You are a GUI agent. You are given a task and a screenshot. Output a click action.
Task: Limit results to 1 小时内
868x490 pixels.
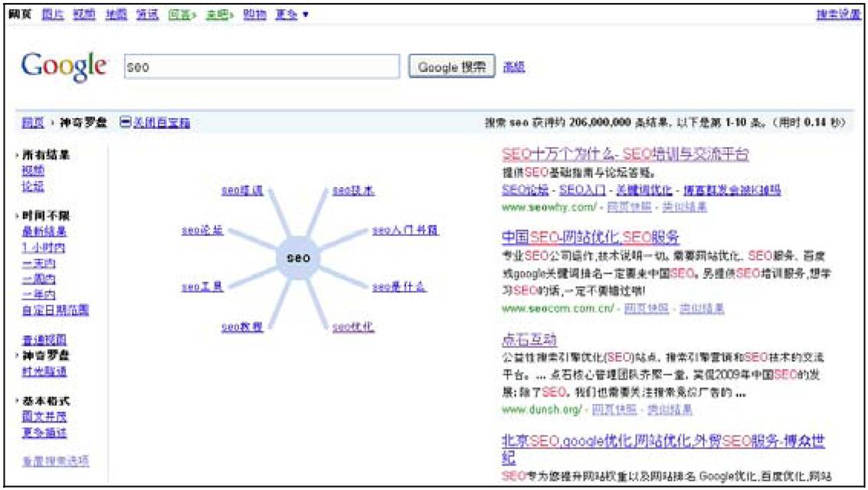(x=43, y=247)
